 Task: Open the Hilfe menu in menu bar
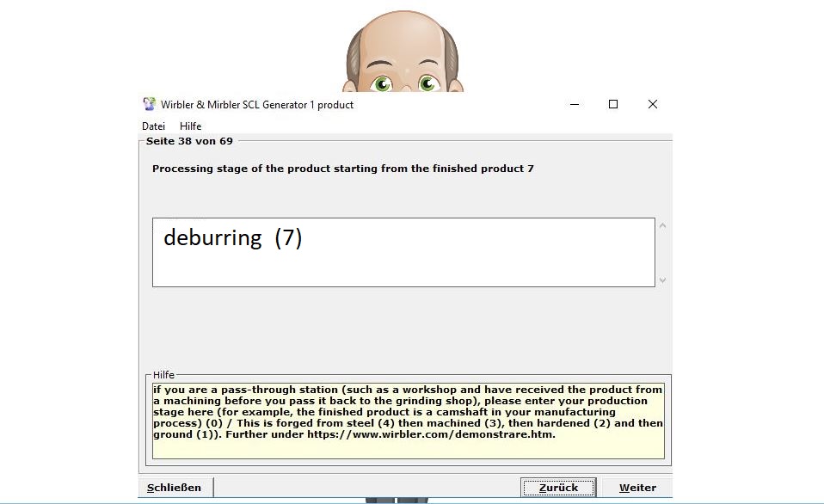coord(190,126)
